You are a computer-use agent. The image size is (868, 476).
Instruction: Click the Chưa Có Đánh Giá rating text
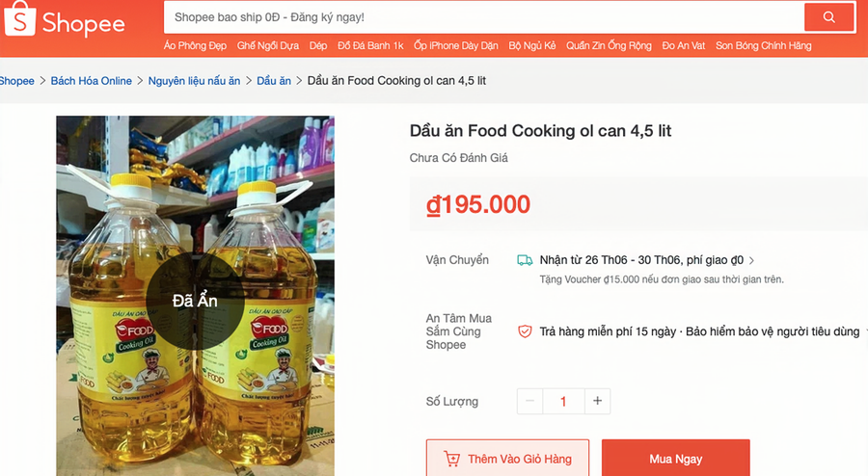[x=458, y=158]
